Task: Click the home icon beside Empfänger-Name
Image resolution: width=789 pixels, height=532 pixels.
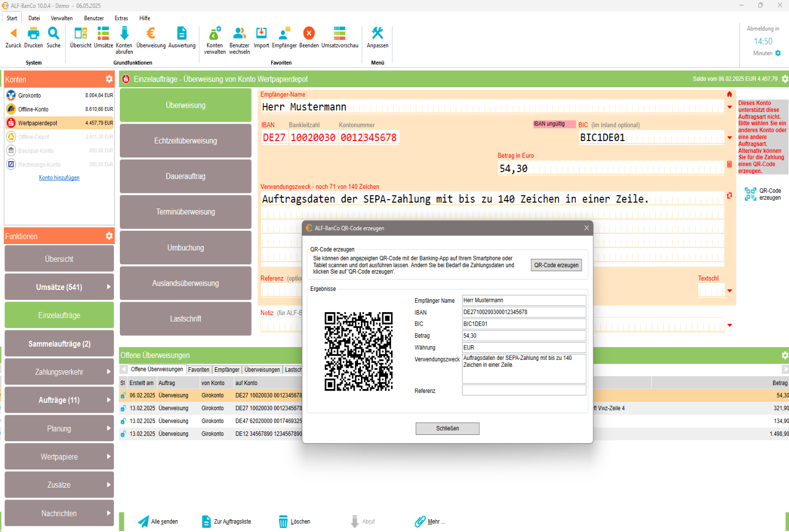Action: point(729,94)
